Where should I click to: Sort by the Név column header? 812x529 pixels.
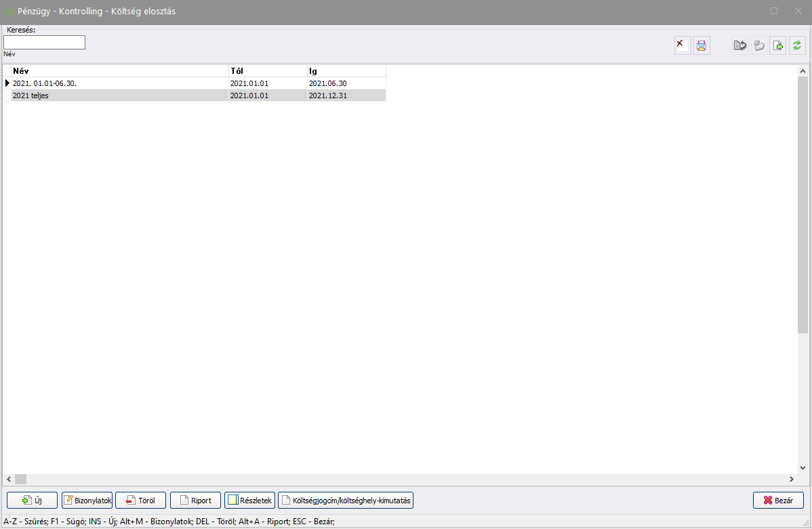pos(119,71)
